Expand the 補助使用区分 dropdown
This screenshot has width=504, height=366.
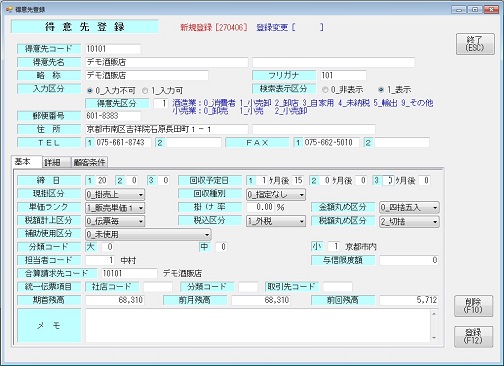pyautogui.click(x=148, y=234)
